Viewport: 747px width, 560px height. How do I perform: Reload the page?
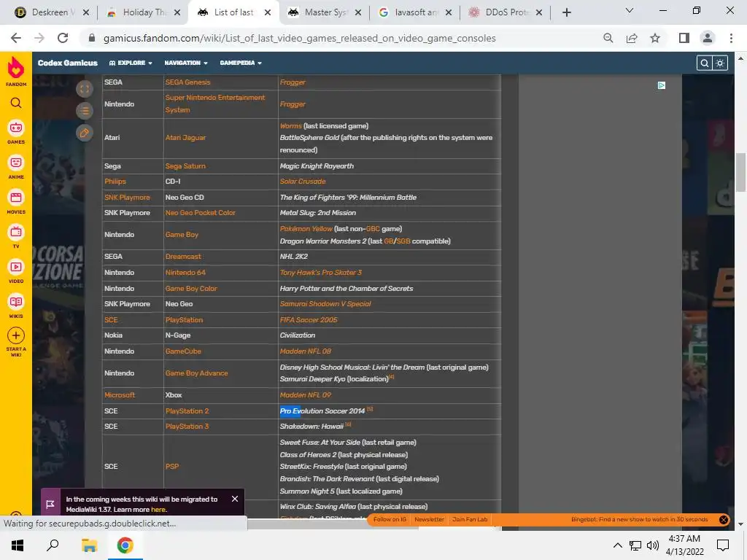click(x=63, y=38)
